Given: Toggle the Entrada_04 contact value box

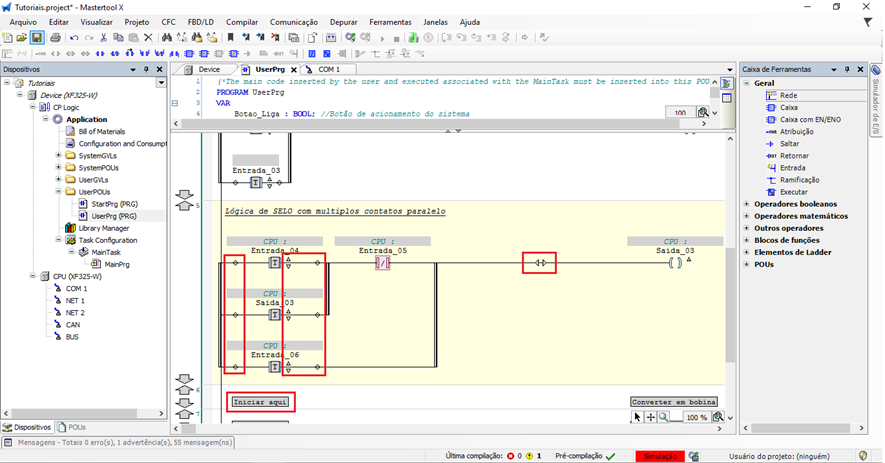Looking at the screenshot, I should pyautogui.click(x=276, y=264).
